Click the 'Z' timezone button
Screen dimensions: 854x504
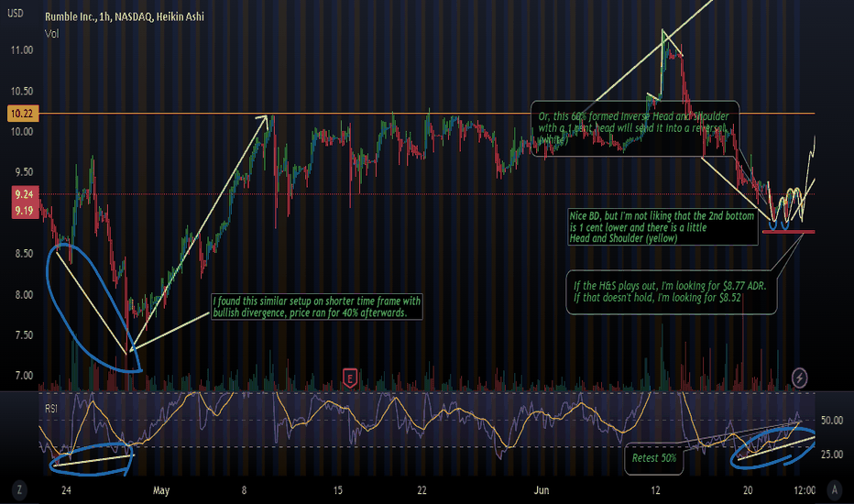pos(19,490)
